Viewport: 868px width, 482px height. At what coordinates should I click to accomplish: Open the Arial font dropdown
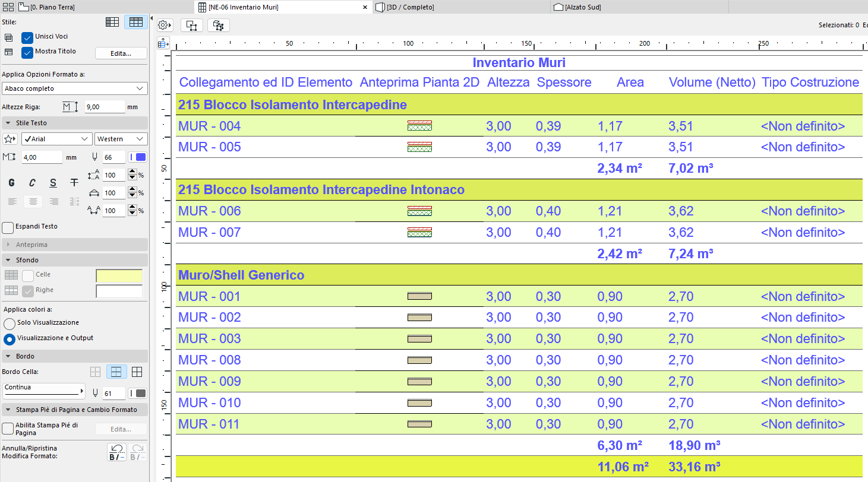pyautogui.click(x=56, y=138)
